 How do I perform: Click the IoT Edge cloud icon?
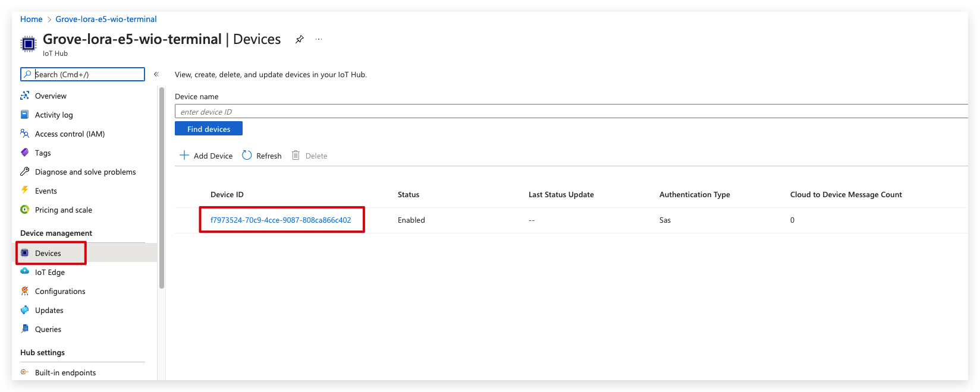24,271
